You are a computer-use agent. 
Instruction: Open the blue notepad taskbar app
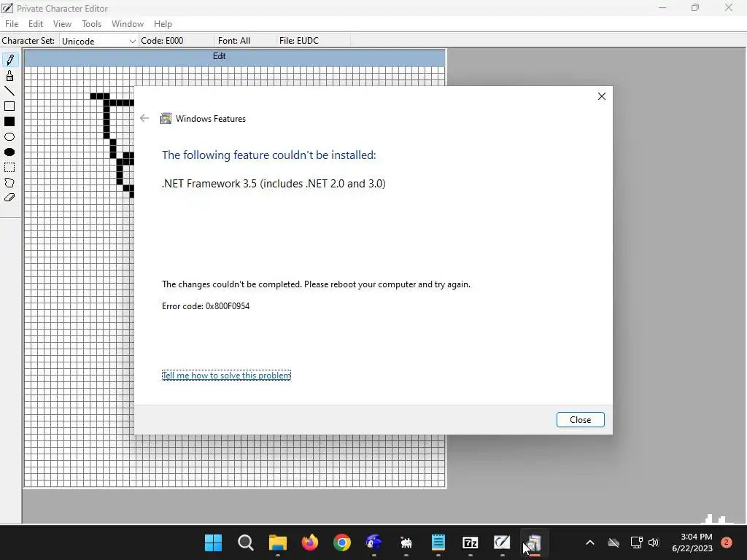coord(438,542)
